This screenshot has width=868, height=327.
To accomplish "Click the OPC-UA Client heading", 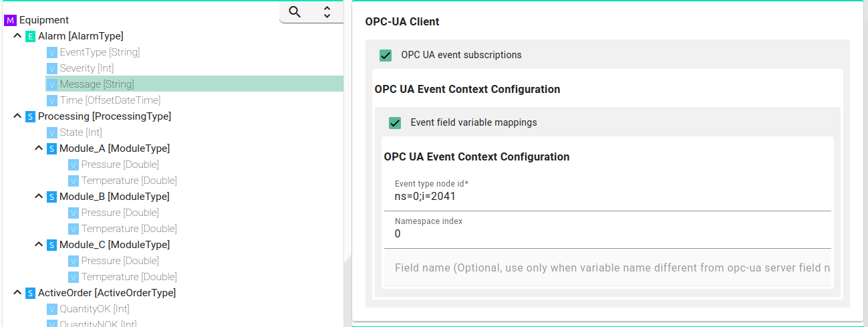I will coord(402,21).
